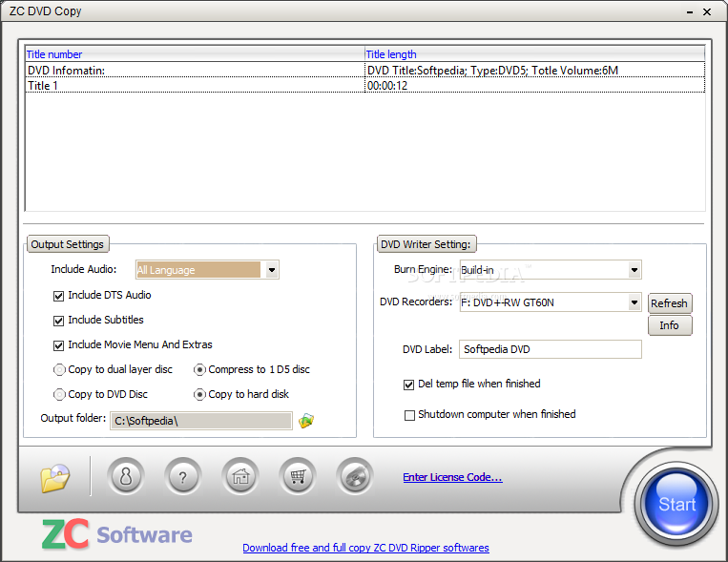
Task: Open the Include Audio language dropdown
Action: point(272,270)
